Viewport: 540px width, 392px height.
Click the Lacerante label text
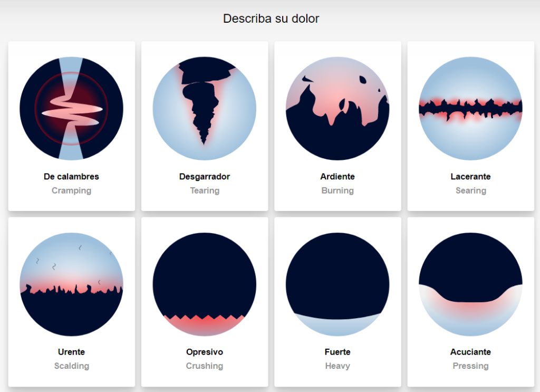coord(470,177)
